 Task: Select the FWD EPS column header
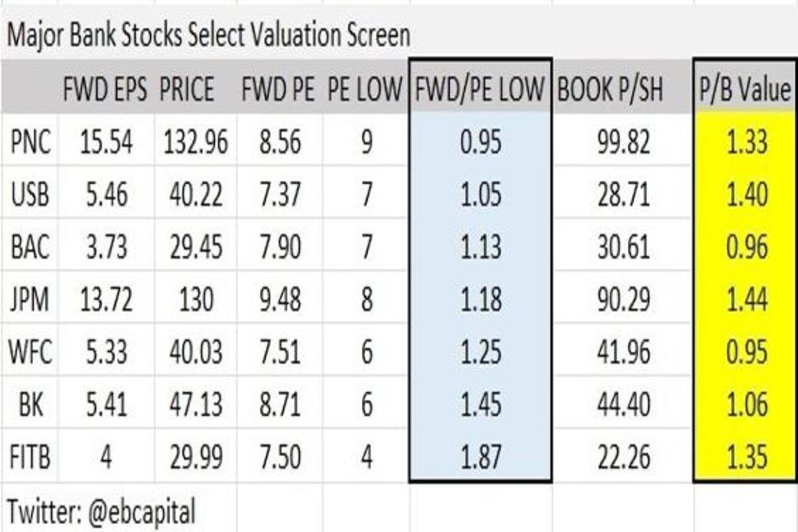(105, 90)
